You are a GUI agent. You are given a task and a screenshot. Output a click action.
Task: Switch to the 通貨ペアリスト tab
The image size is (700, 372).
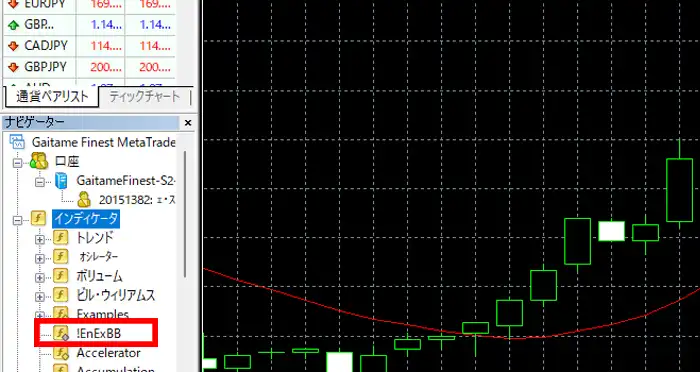pos(52,97)
